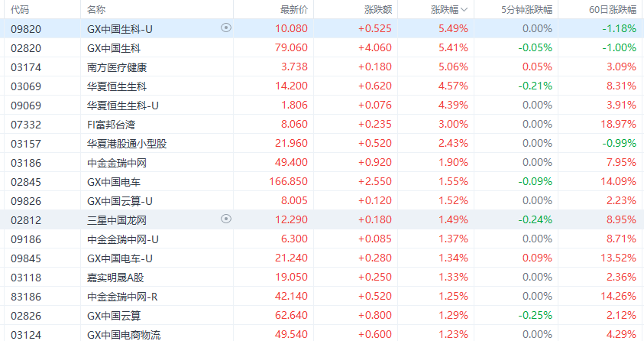Sort by the 最新价 column header

click(x=293, y=9)
